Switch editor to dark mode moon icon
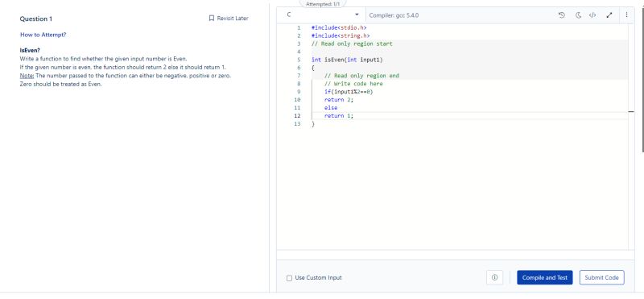This screenshot has width=644, height=299. 578,15
